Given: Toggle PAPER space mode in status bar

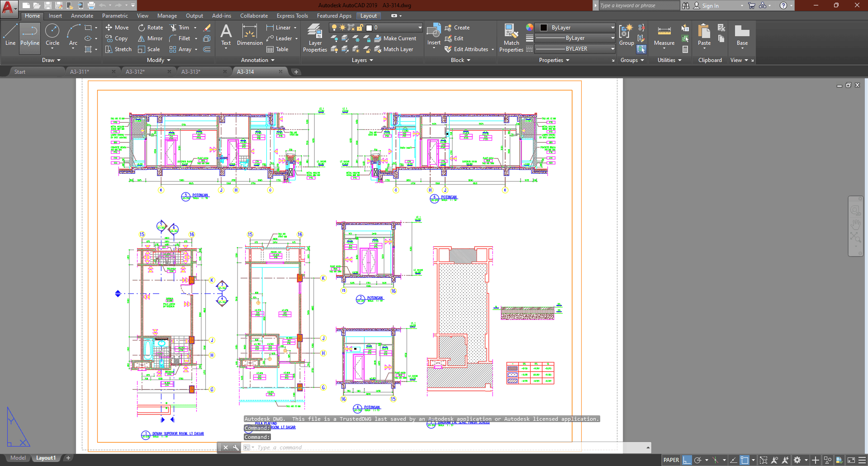Looking at the screenshot, I should [671, 460].
